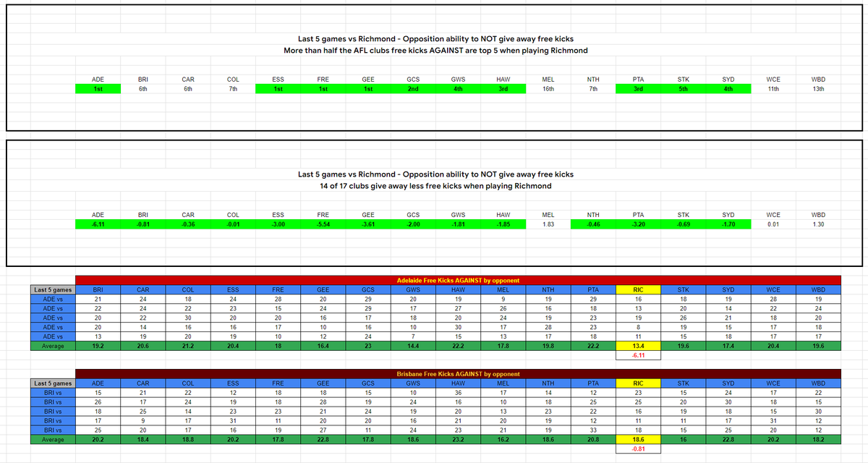
Task: Select the '14.4' Adelaide average under GWS
Action: coord(413,346)
